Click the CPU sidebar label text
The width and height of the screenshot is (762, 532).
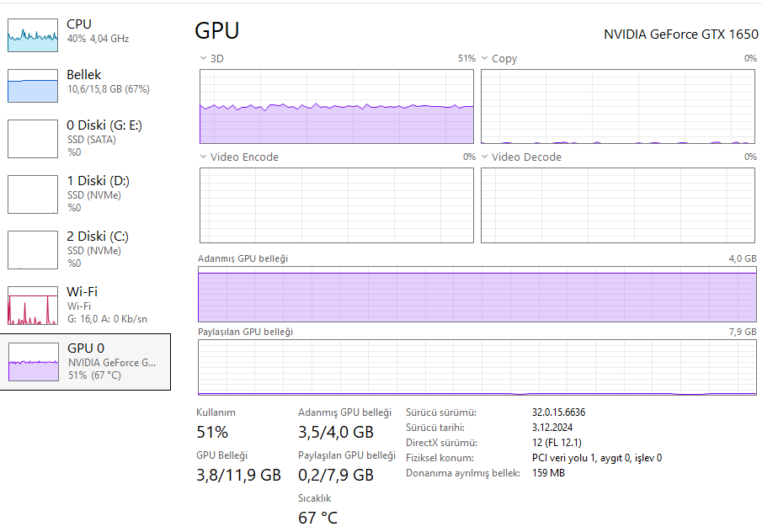click(x=79, y=24)
